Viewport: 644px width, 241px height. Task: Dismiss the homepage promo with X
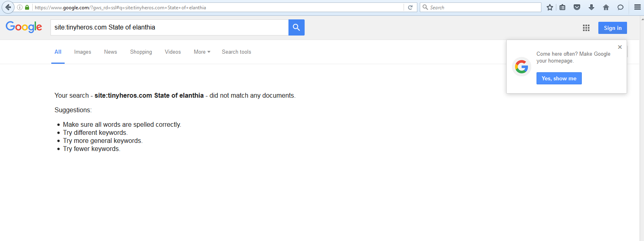620,47
